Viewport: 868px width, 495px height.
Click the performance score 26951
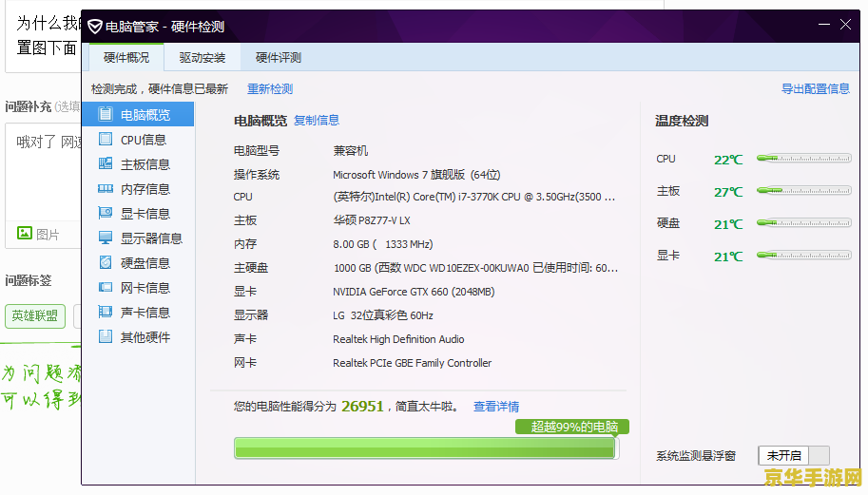click(362, 407)
